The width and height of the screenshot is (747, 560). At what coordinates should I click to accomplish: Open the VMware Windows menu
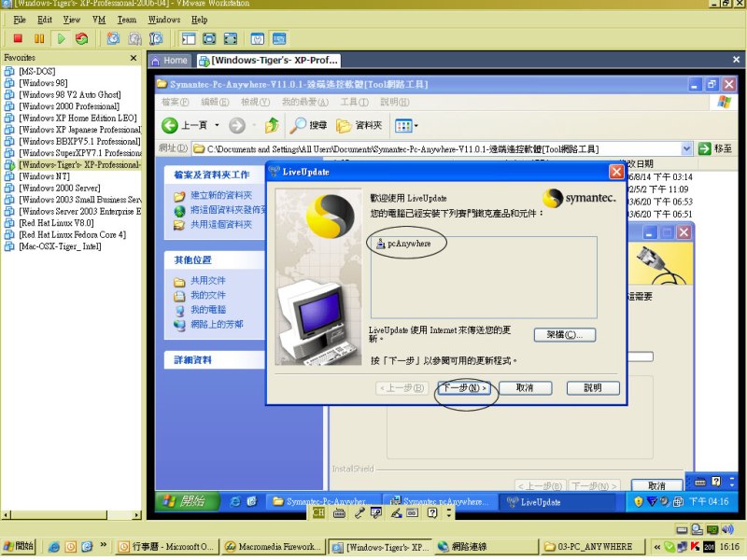pos(164,20)
